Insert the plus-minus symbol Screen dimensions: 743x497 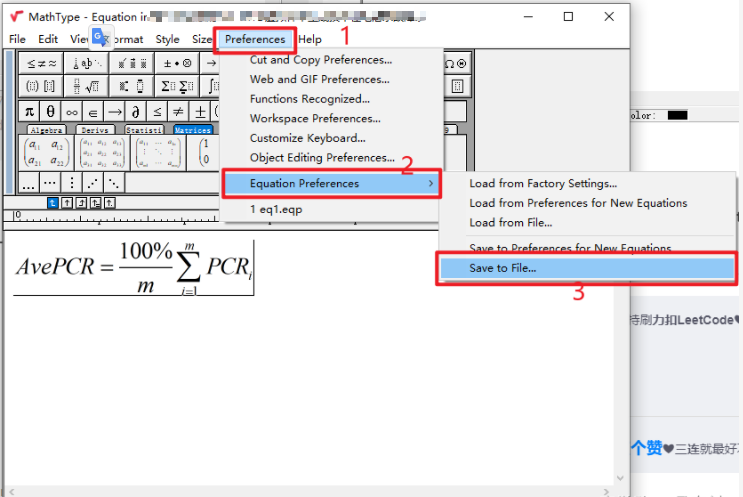point(200,112)
